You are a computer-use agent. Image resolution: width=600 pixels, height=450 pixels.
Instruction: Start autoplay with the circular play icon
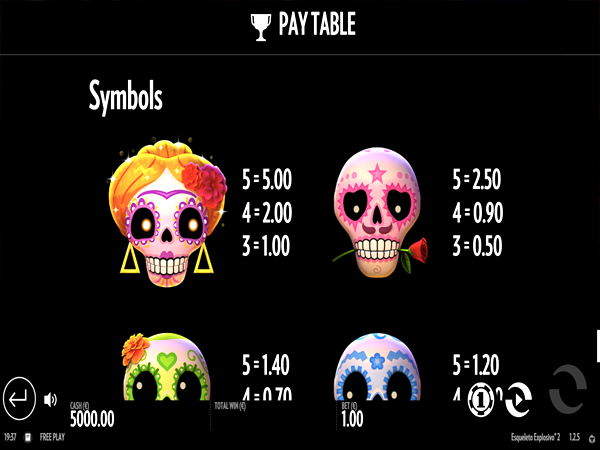click(518, 400)
